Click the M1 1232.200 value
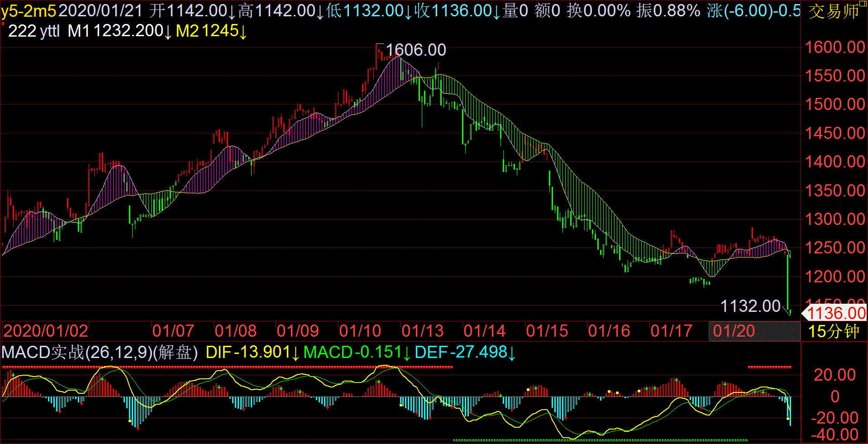 [119, 31]
